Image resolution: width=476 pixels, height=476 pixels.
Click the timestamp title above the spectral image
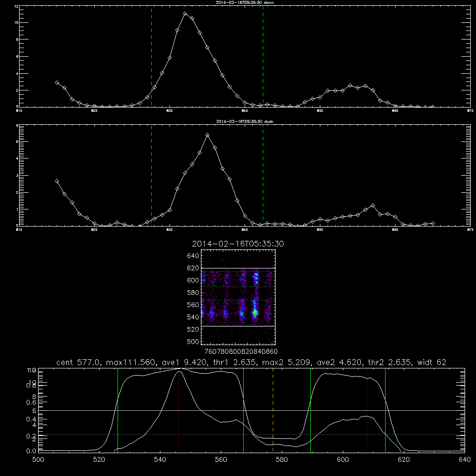[238, 244]
